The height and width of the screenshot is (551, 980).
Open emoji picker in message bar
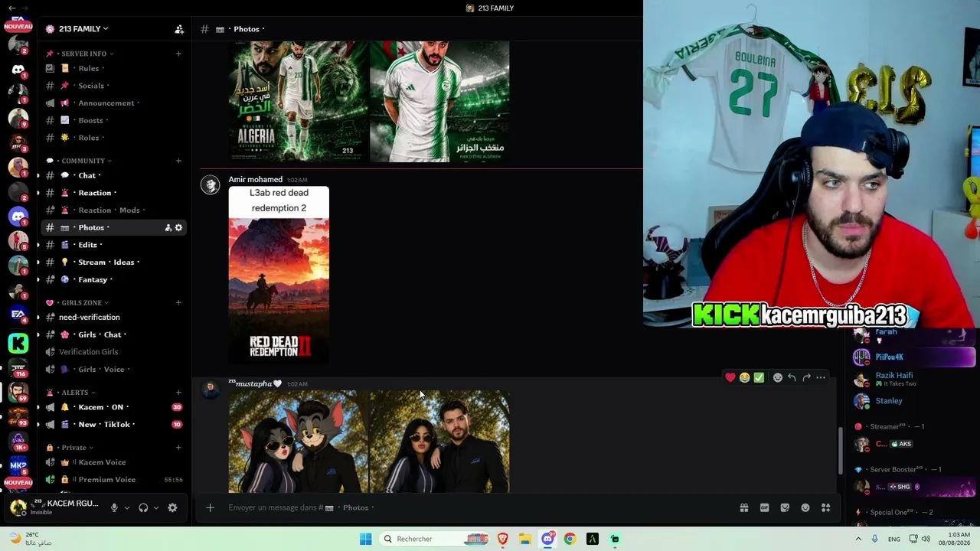pos(805,507)
